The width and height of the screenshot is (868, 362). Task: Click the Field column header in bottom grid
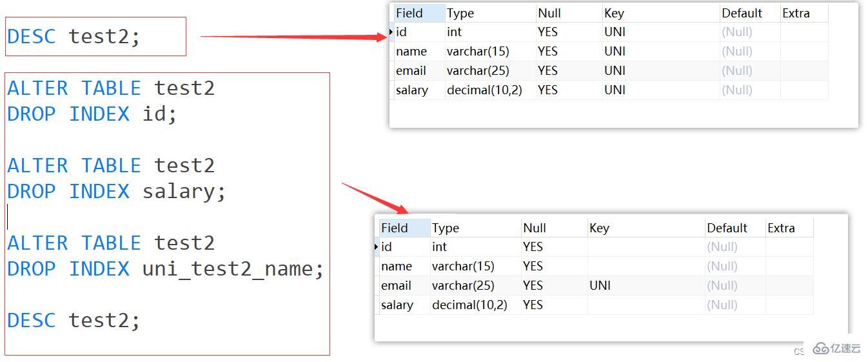point(404,228)
